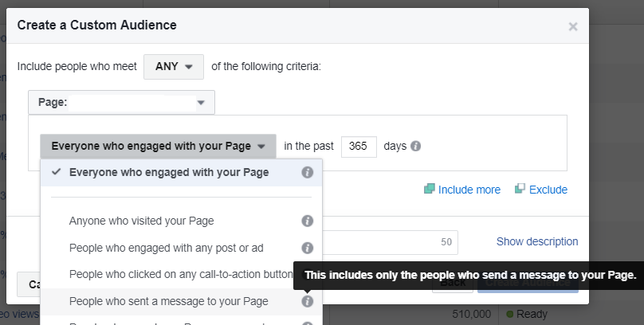
Task: Click info icon for engaged with any post
Action: (x=307, y=248)
